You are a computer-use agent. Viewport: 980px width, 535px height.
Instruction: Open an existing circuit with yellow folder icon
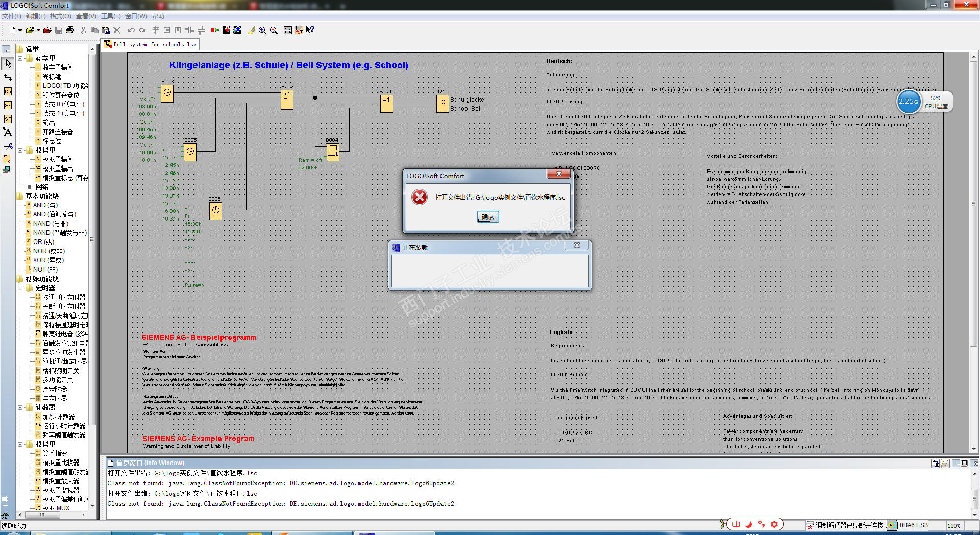click(x=30, y=30)
